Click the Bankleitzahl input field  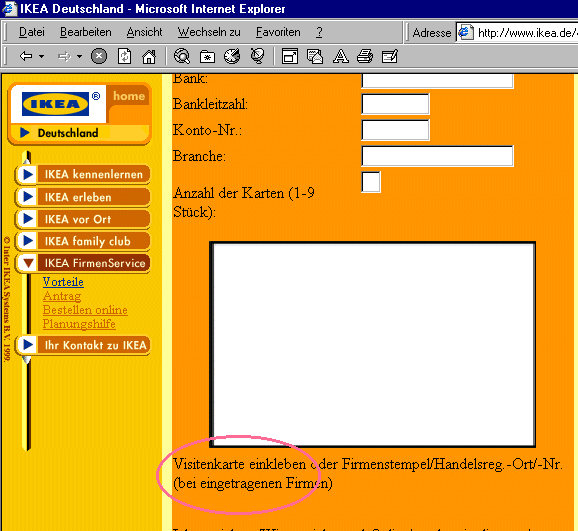[396, 104]
